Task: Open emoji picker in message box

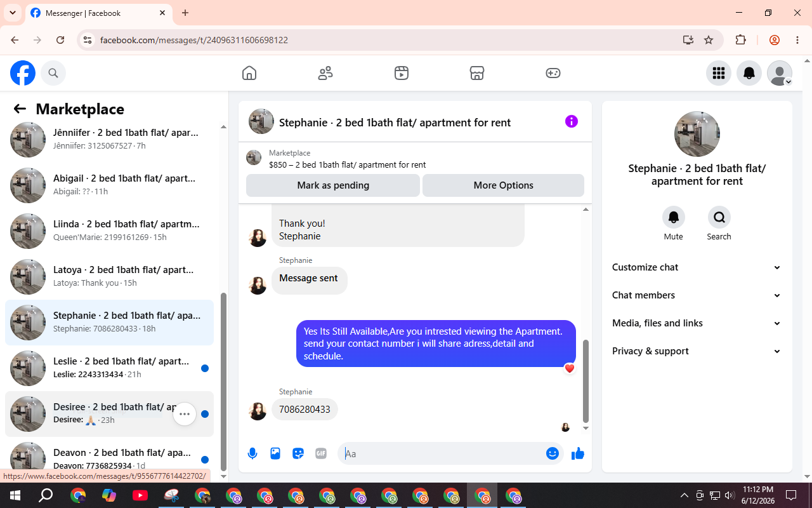Action: point(553,453)
